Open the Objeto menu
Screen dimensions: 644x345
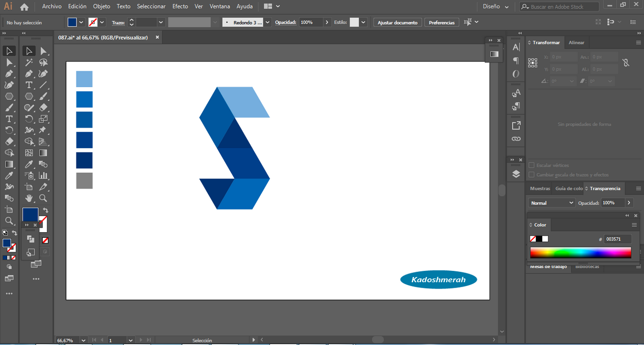(x=102, y=7)
